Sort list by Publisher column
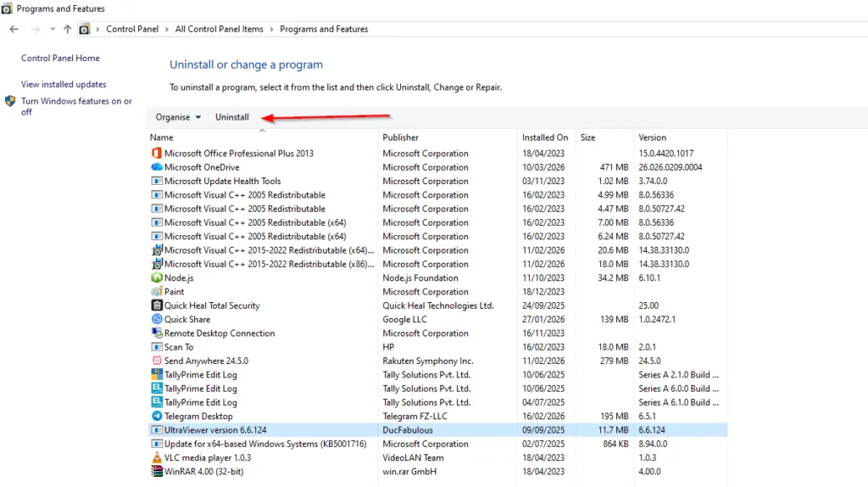Screen dimensions: 868x487 pyautogui.click(x=400, y=137)
